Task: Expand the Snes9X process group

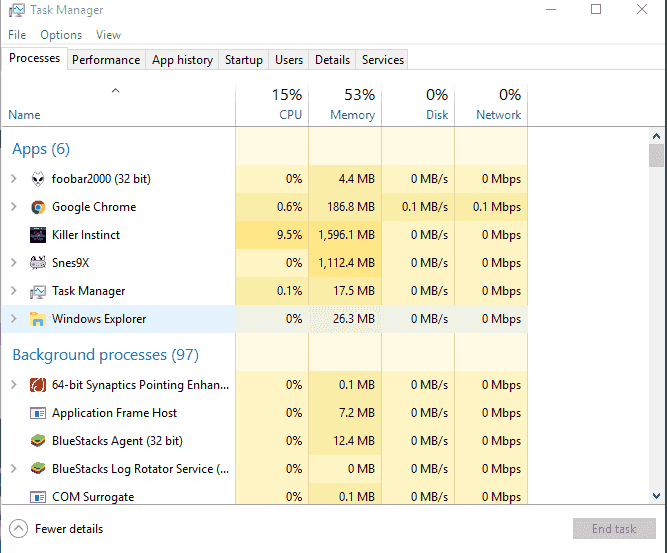Action: tap(14, 263)
